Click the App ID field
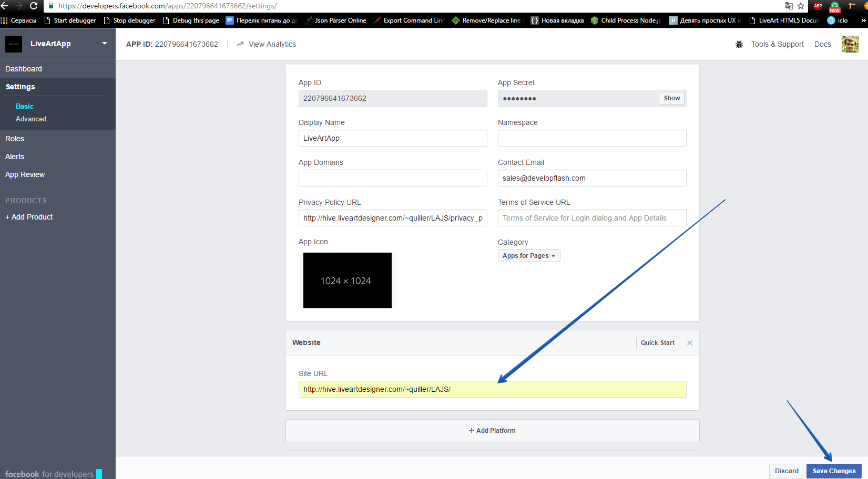The height and width of the screenshot is (479, 868). pyautogui.click(x=393, y=98)
